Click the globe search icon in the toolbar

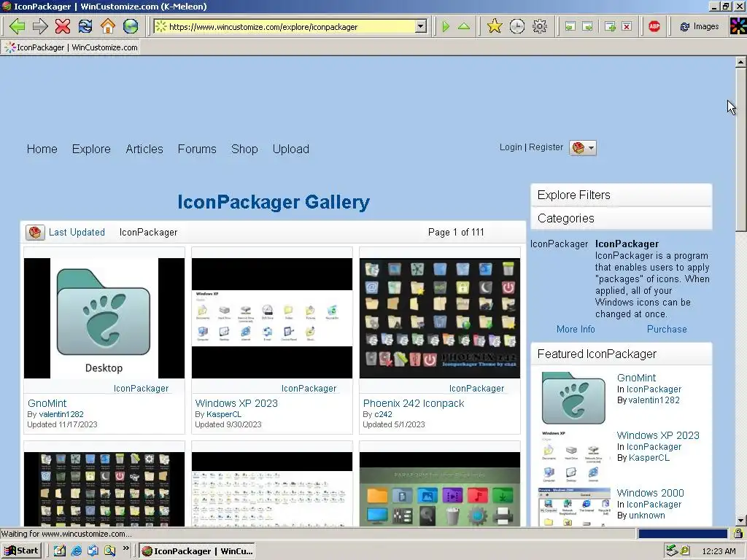[131, 26]
